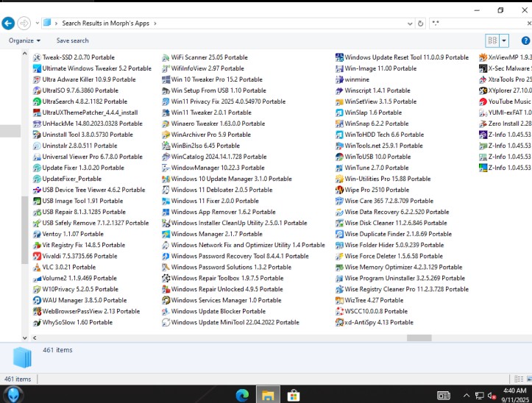Click the Change your view button

coord(492,40)
